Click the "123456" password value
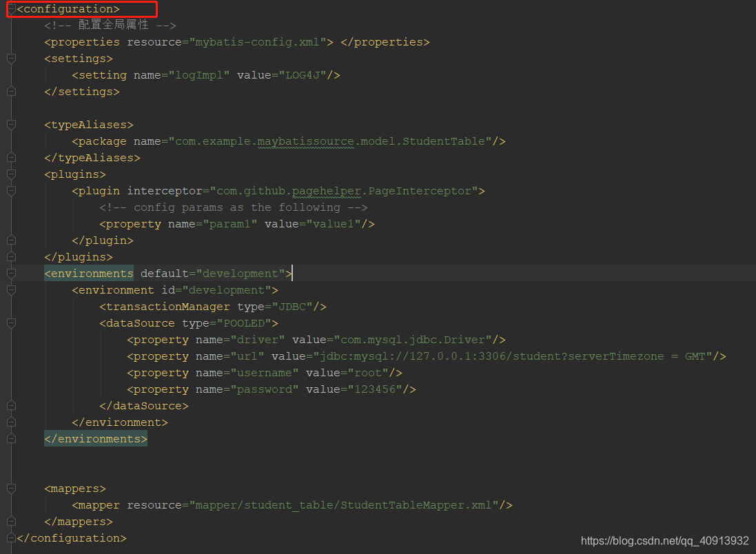The image size is (756, 554). coord(375,389)
